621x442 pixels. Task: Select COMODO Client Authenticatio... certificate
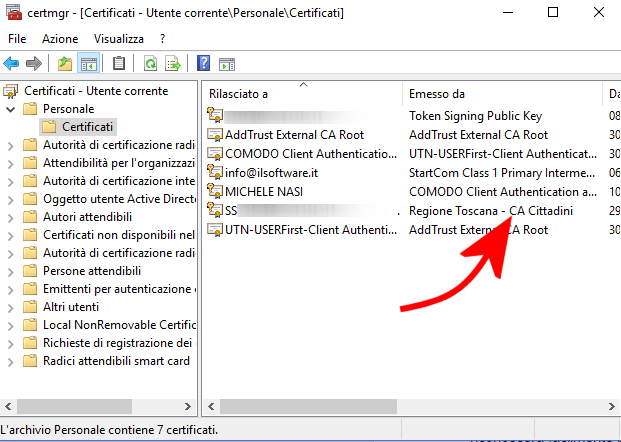[311, 154]
